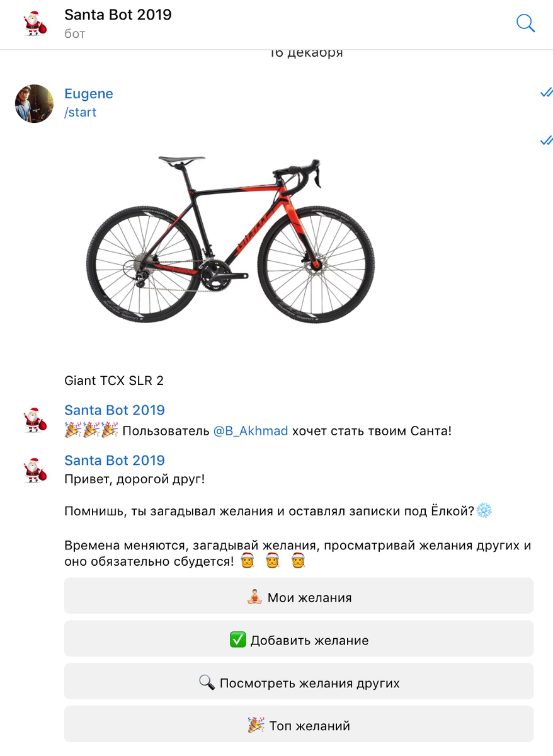Image resolution: width=553 pixels, height=756 pixels.
Task: Open «Топ желаний» button
Action: click(299, 724)
